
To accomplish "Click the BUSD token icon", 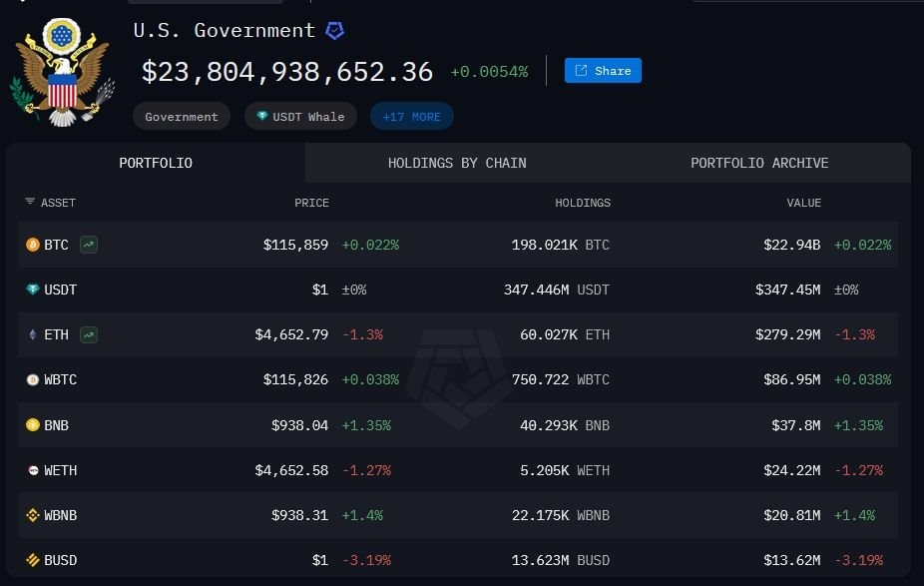I will tap(33, 560).
